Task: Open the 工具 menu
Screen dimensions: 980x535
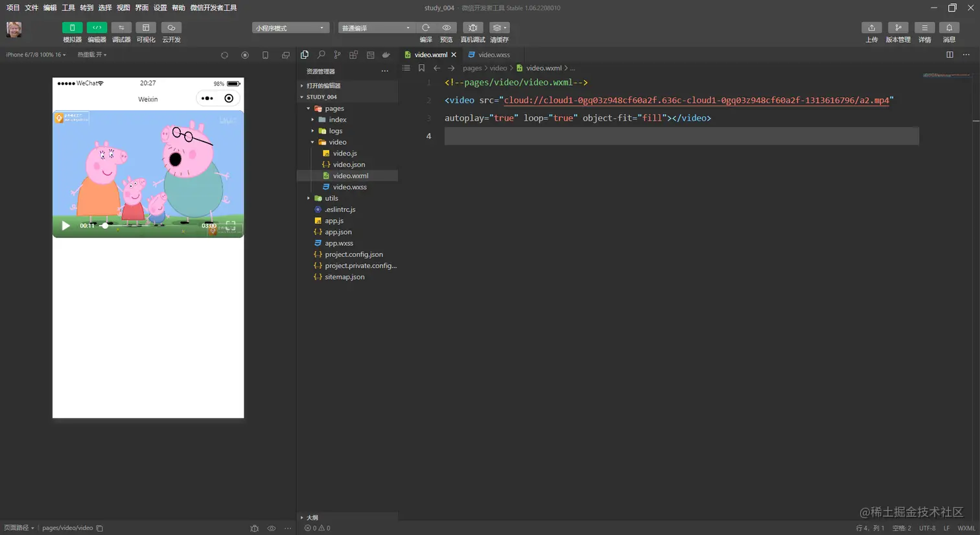Action: click(68, 8)
